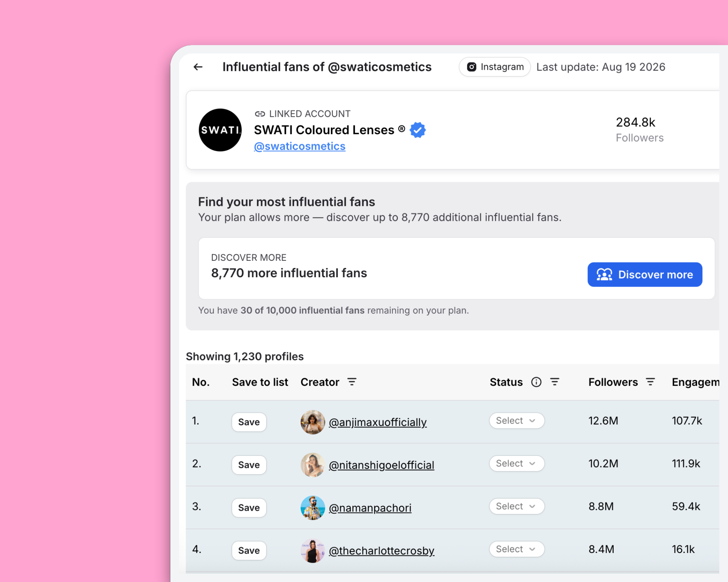728x582 pixels.
Task: Open the Creator column filter icon
Action: 352,382
